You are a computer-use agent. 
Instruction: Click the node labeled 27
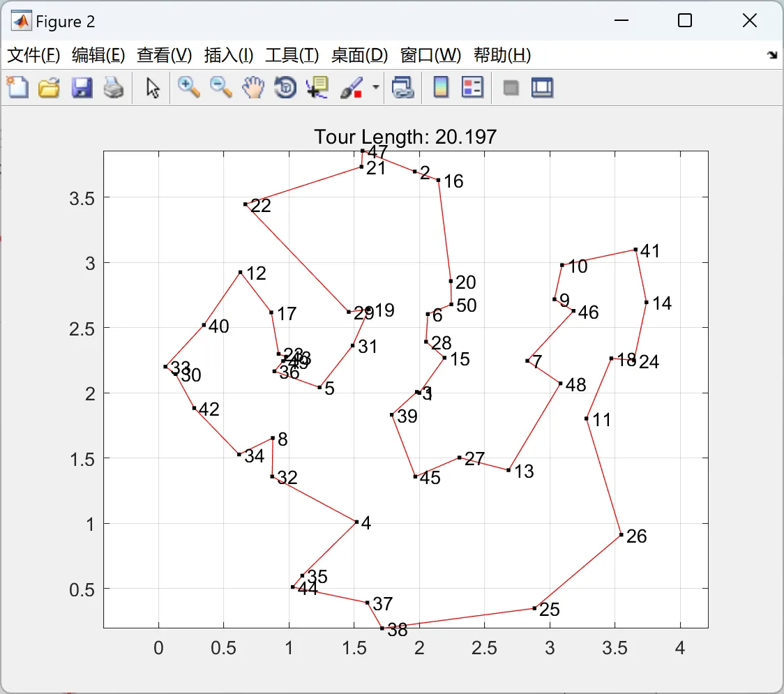pos(460,458)
